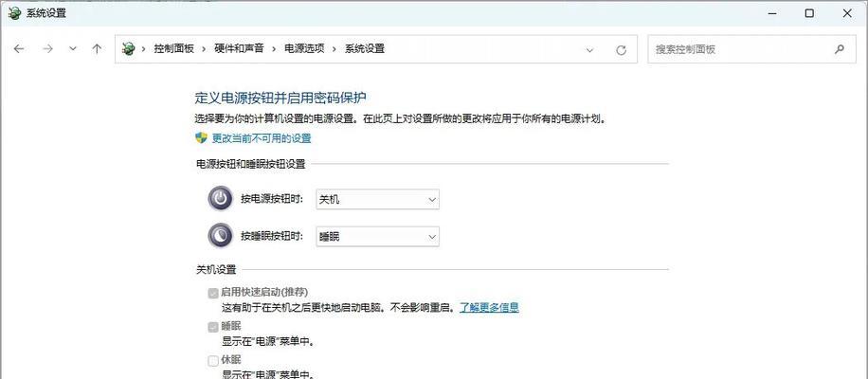The width and height of the screenshot is (868, 379).
Task: Click 更改当前不可用的设置 link
Action: click(262, 138)
